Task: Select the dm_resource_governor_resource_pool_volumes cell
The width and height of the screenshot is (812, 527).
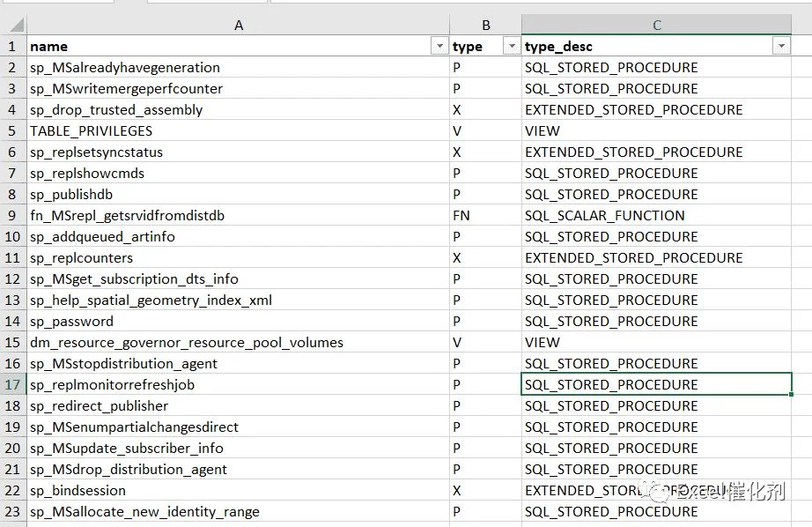Action: 238,343
